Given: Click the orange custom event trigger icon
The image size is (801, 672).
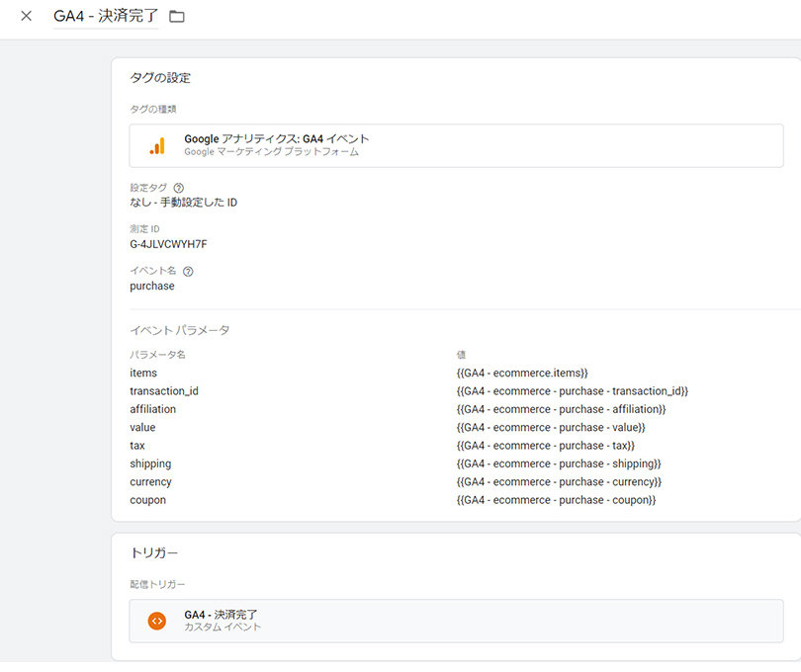Looking at the screenshot, I should [x=157, y=621].
